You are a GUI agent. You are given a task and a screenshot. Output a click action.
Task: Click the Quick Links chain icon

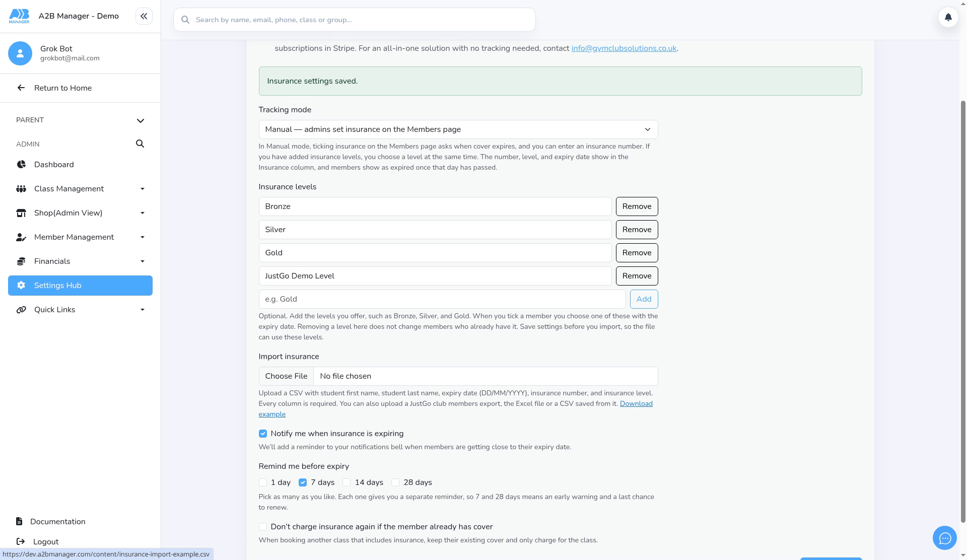tap(21, 310)
